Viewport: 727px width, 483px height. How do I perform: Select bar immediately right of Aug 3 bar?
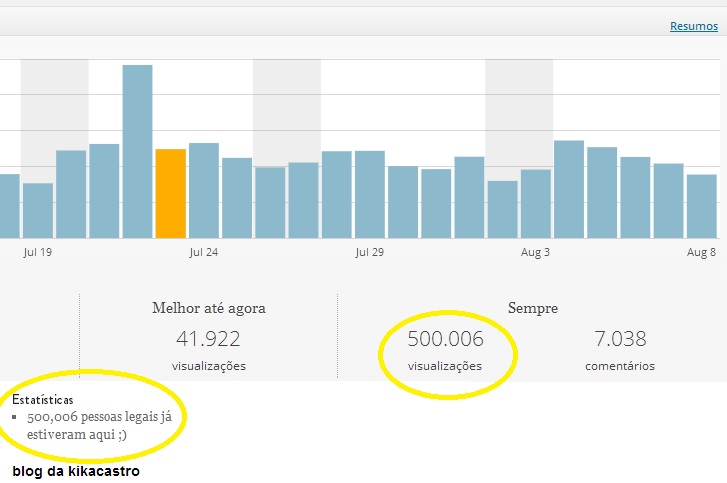(569, 190)
